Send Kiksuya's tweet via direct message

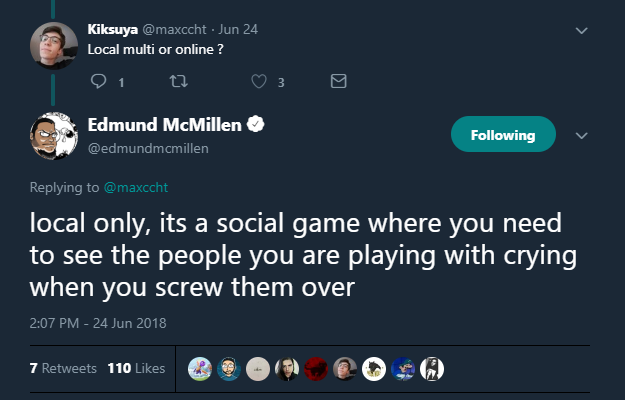pos(338,82)
